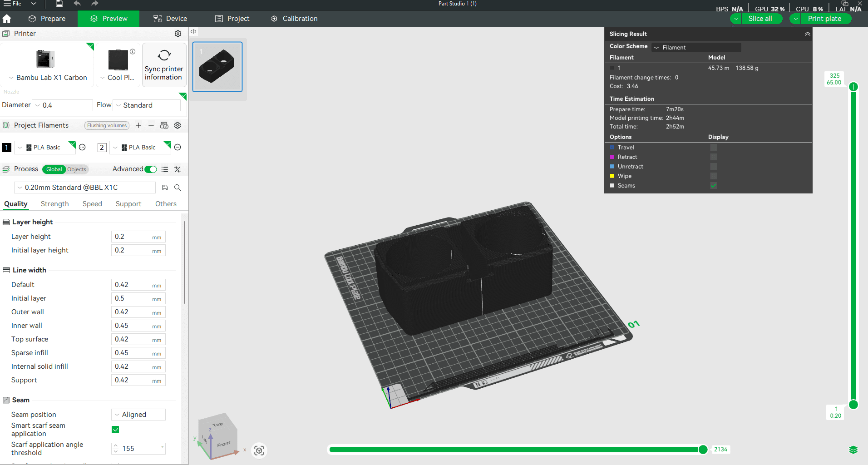This screenshot has width=868, height=465.
Task: Open the Device tab
Action: click(170, 19)
